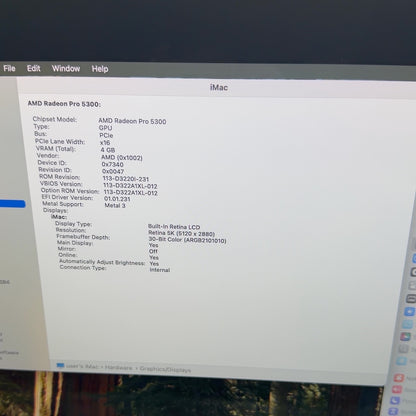Click the Metal 3 support value
Viewport: 416px width, 416px height.
point(115,205)
